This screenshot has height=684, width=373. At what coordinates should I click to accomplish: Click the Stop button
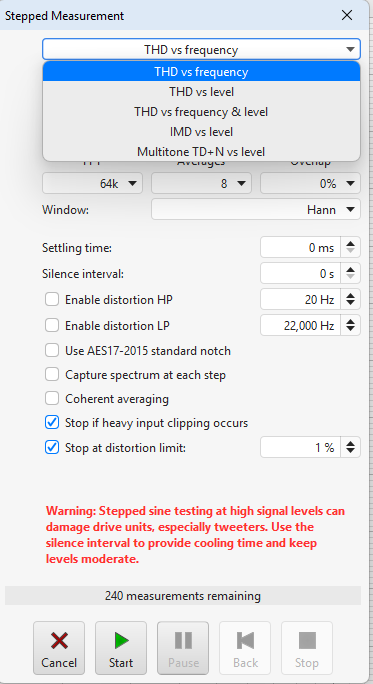[307, 648]
